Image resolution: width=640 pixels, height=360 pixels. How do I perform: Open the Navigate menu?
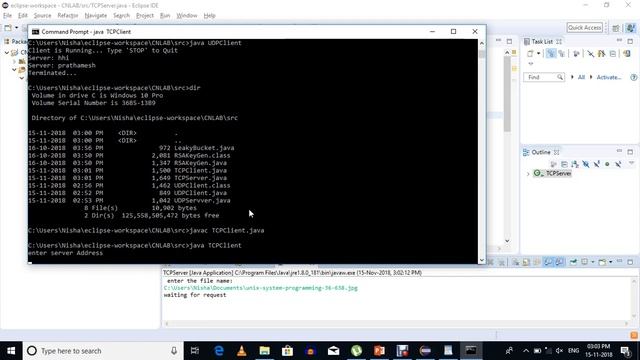tap(96, 16)
